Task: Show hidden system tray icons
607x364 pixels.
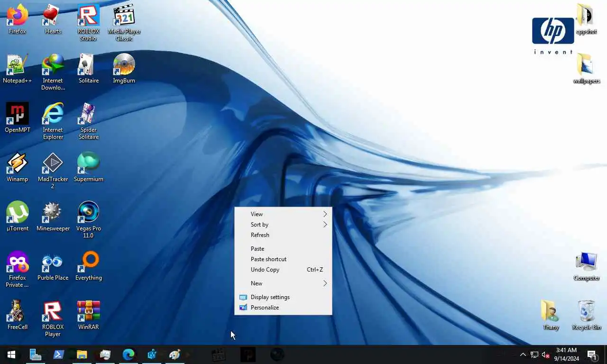Action: (523, 355)
